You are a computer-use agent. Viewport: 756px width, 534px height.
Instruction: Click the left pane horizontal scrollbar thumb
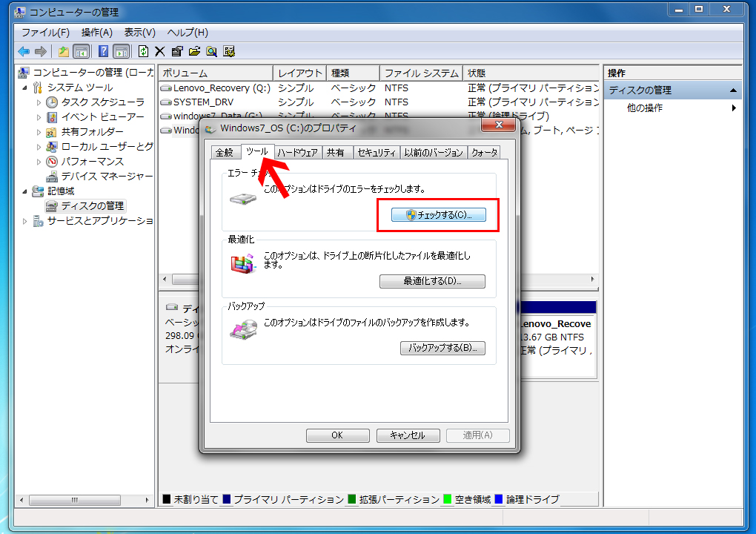pos(75,500)
